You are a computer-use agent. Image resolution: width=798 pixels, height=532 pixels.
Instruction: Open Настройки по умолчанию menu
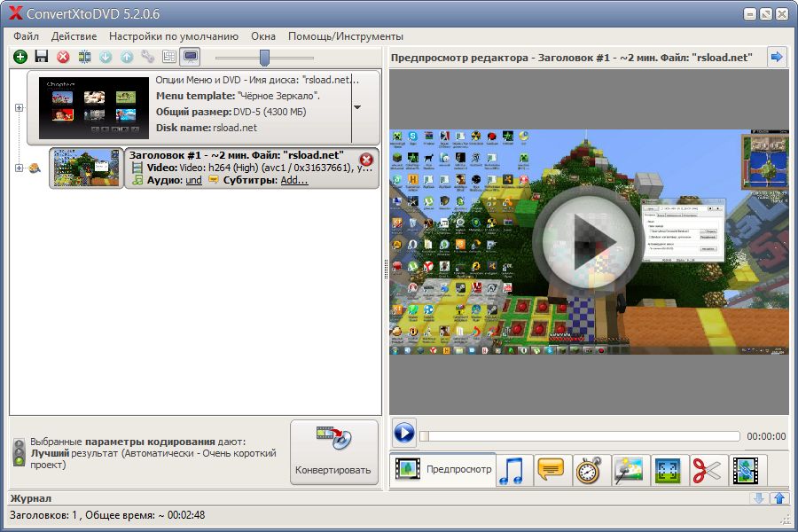click(174, 36)
